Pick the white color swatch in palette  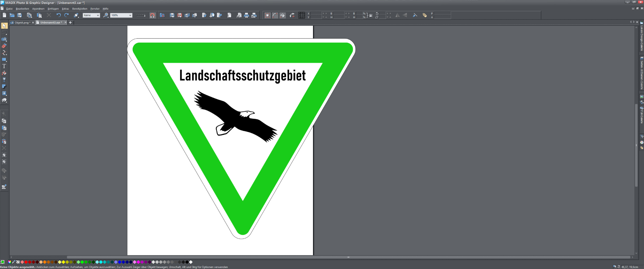tap(191, 262)
